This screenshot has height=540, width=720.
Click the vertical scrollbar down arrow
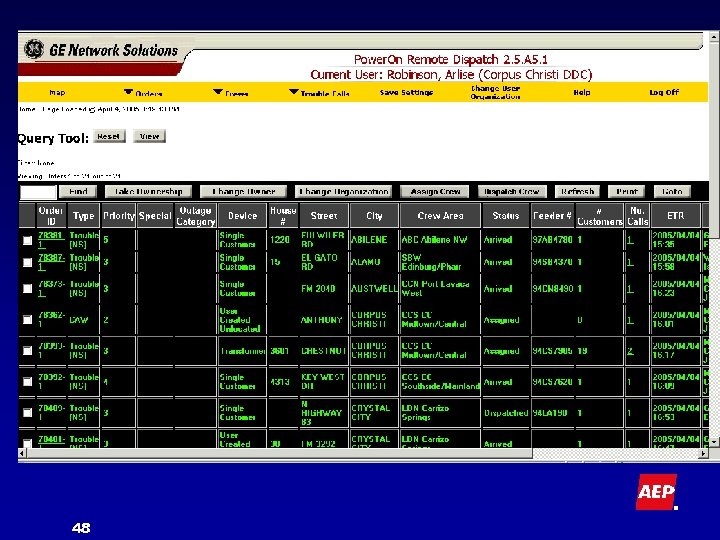(714, 442)
